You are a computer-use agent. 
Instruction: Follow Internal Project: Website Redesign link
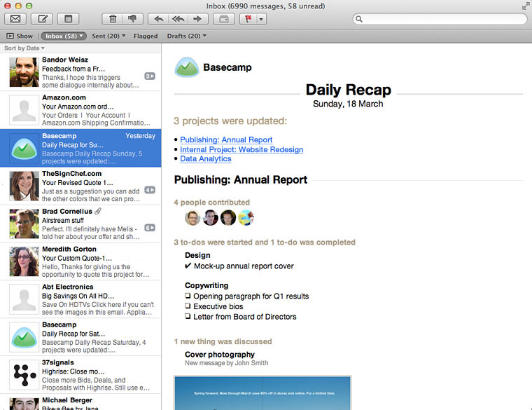click(x=241, y=149)
